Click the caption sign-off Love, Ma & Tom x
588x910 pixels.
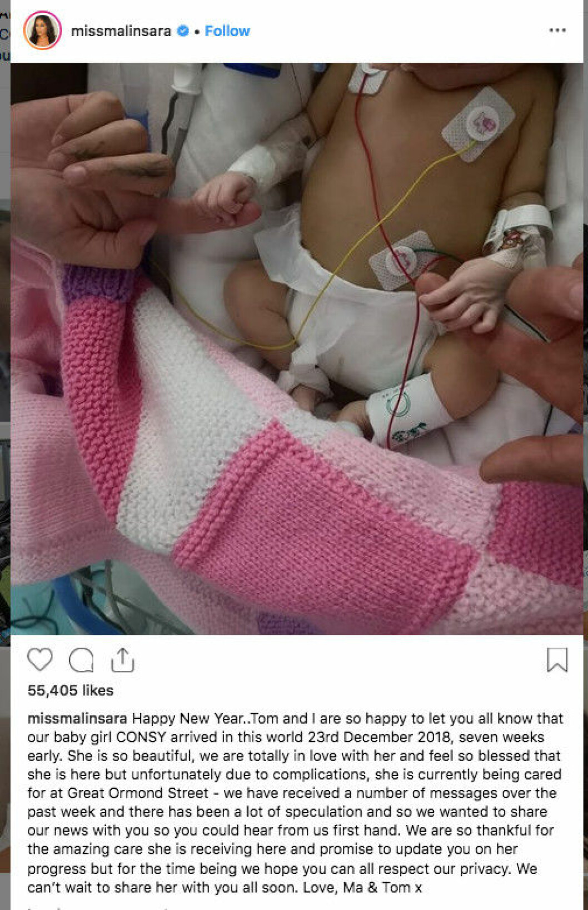[x=362, y=887]
